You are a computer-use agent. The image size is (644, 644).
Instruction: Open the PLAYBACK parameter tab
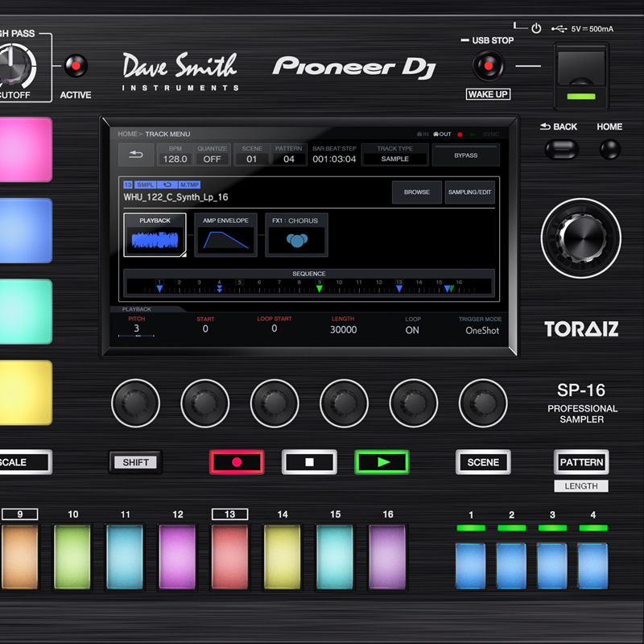pyautogui.click(x=136, y=309)
